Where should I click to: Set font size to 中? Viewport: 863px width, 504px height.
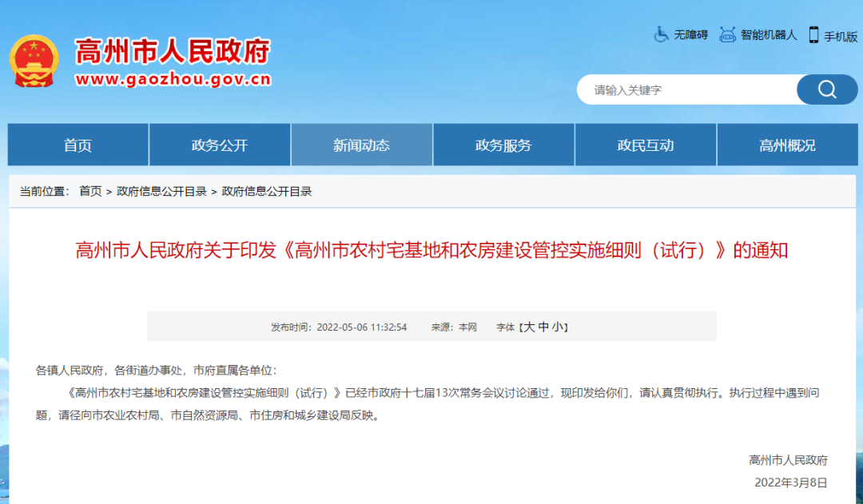[x=543, y=327]
